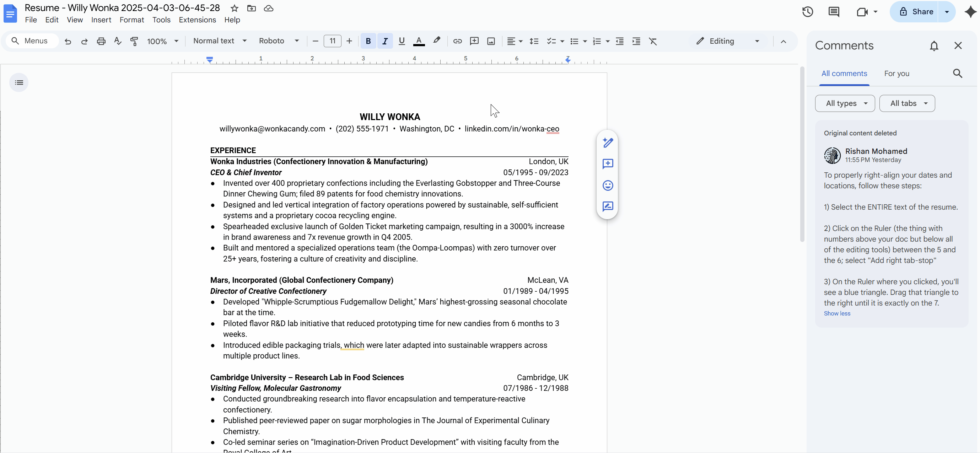
Task: Open comment notification settings bell
Action: [x=934, y=46]
